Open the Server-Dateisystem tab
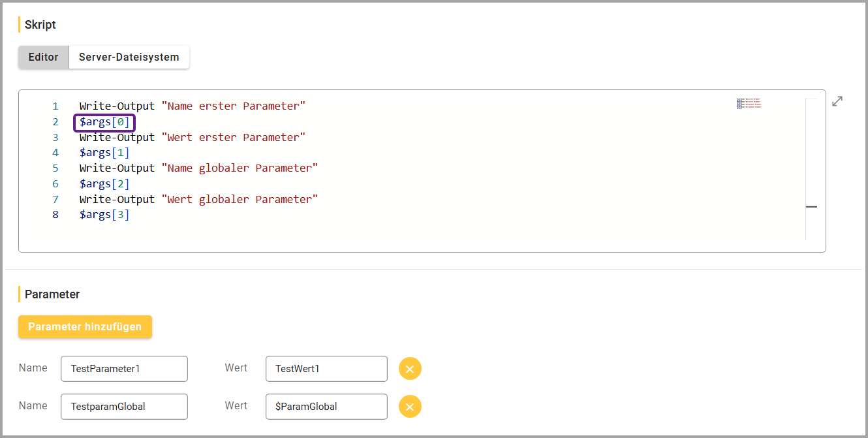Viewport: 868px width, 438px height. click(x=129, y=57)
